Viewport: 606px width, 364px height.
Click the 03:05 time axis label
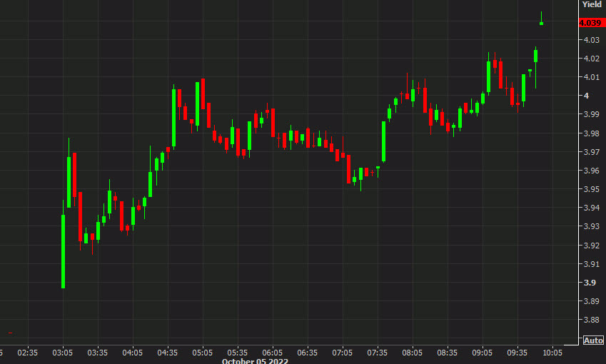click(63, 353)
